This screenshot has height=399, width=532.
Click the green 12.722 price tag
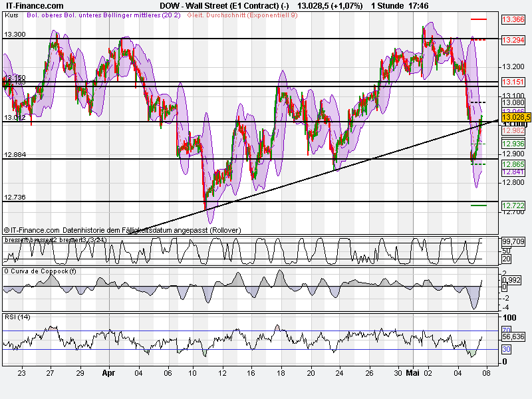(x=513, y=205)
